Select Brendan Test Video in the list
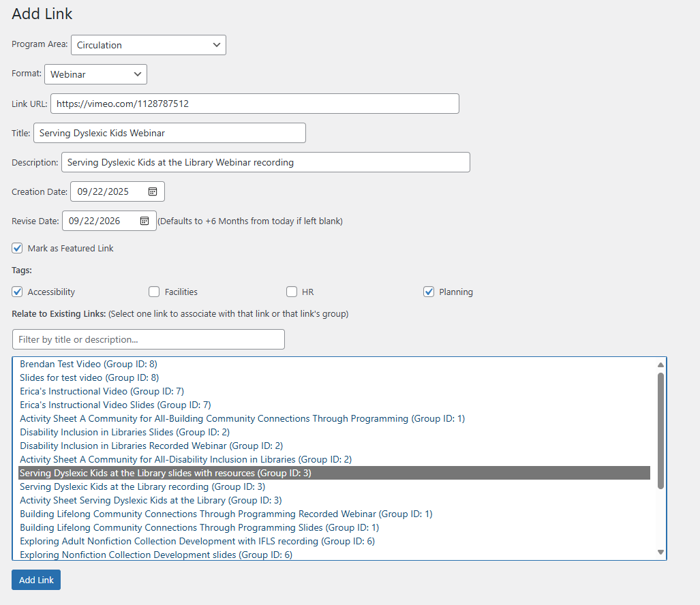The width and height of the screenshot is (700, 605). click(89, 364)
